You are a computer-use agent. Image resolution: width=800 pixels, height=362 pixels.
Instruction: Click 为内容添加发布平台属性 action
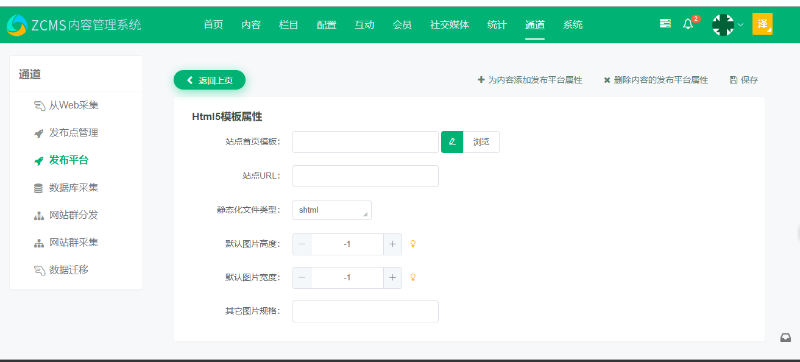point(530,80)
